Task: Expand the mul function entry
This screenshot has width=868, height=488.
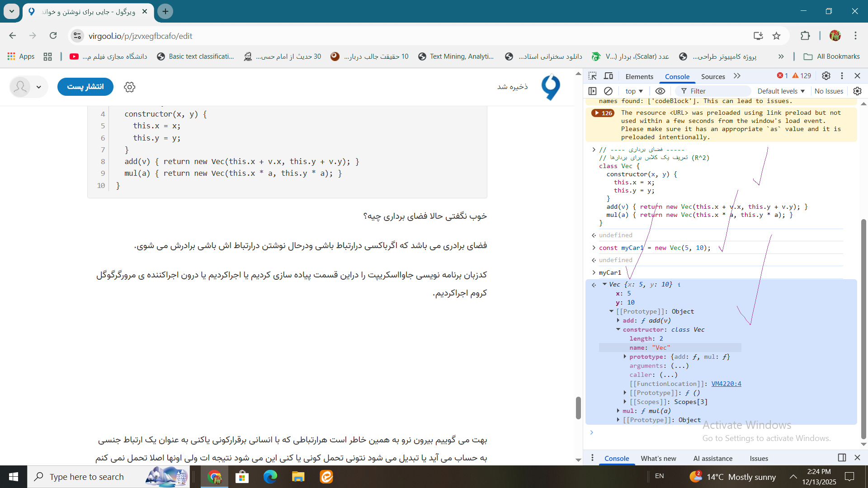Action: point(618,411)
